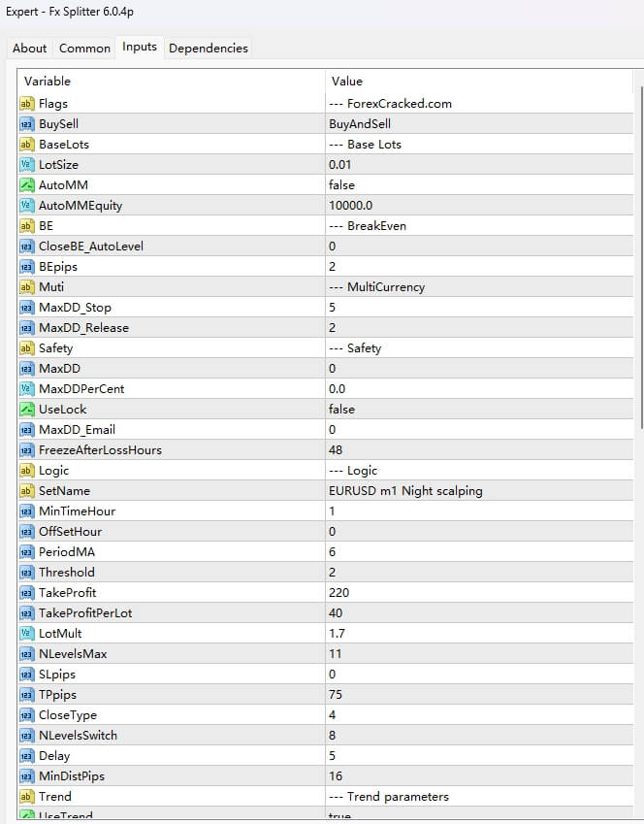Toggle the UseLock value to true
Screen dimensions: 644x824
pyautogui.click(x=388, y=409)
